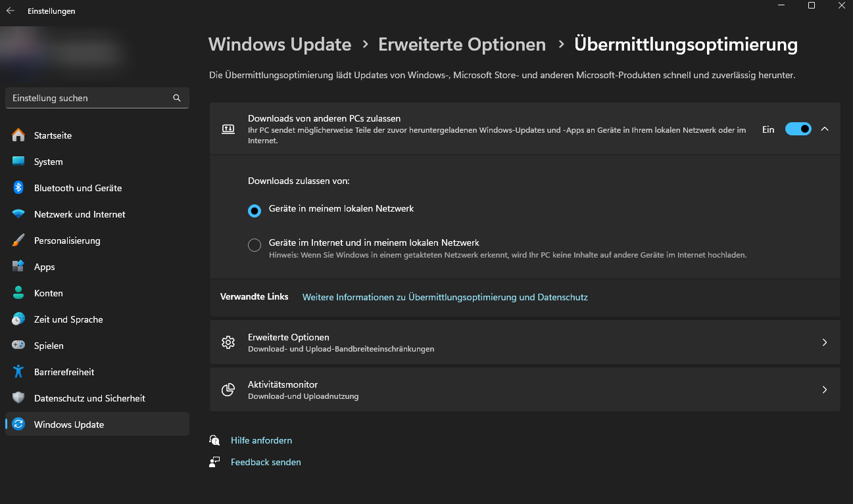Click the Übermittlungsoptimierung page title

tap(686, 45)
